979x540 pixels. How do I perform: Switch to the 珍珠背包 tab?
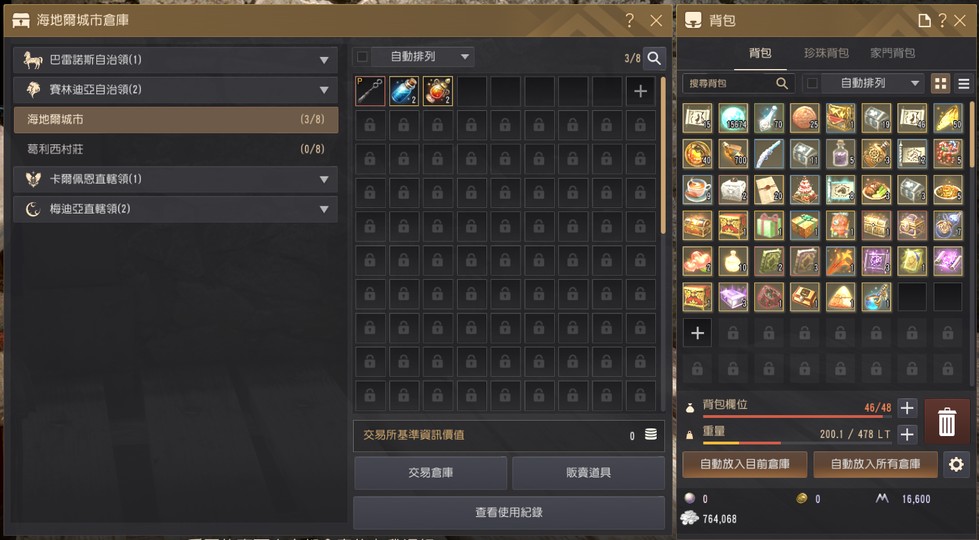tap(826, 53)
